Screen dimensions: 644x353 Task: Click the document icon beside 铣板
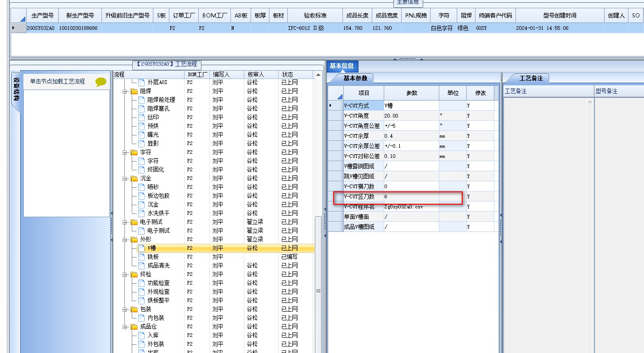pyautogui.click(x=141, y=257)
